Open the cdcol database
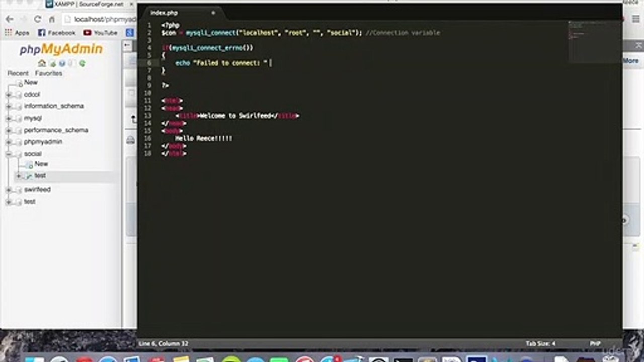The height and width of the screenshot is (362, 644). (32, 95)
